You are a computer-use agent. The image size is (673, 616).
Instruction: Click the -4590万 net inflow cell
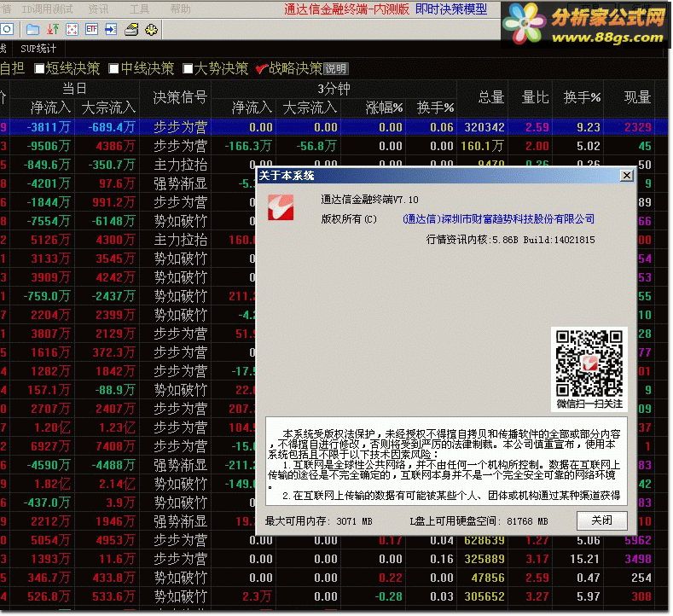tap(47, 465)
